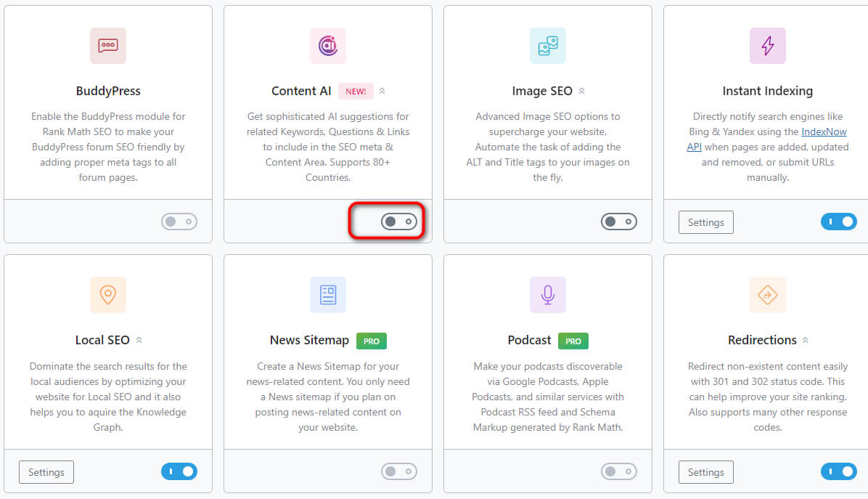Screen dimensions: 868x499
Task: Click the PRO badge on News Sitemap
Action: (x=372, y=341)
